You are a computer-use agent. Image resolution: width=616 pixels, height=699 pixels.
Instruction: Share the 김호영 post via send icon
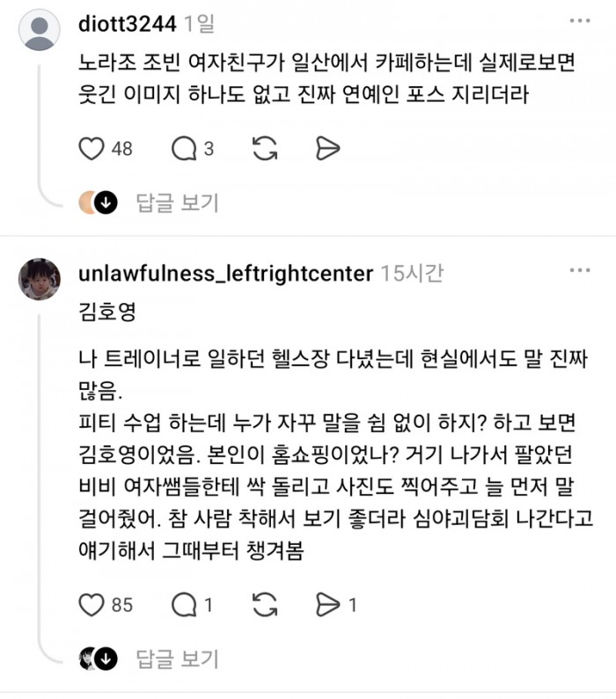tap(328, 605)
